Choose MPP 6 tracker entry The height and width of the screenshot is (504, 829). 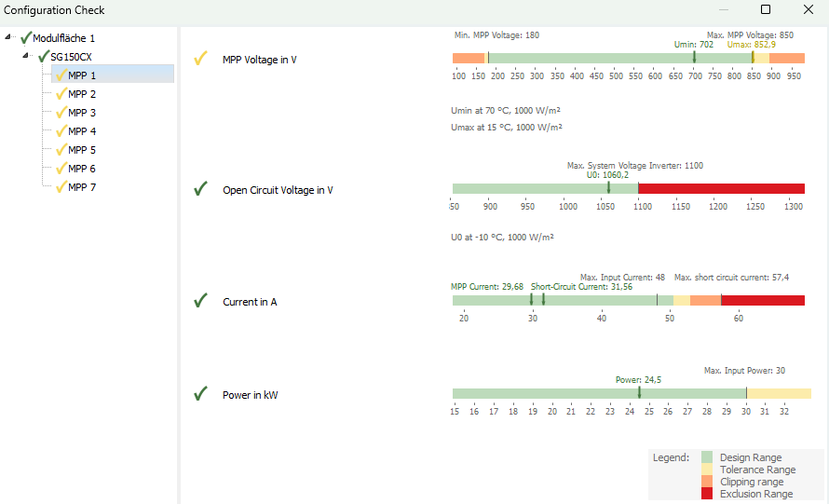[x=82, y=169]
